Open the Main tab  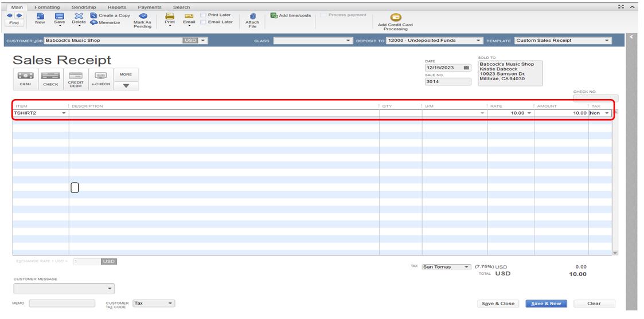pyautogui.click(x=17, y=7)
